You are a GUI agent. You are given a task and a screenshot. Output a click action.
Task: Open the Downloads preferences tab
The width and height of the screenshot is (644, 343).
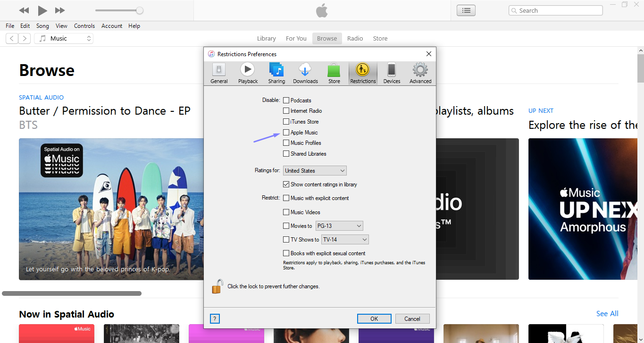(305, 74)
